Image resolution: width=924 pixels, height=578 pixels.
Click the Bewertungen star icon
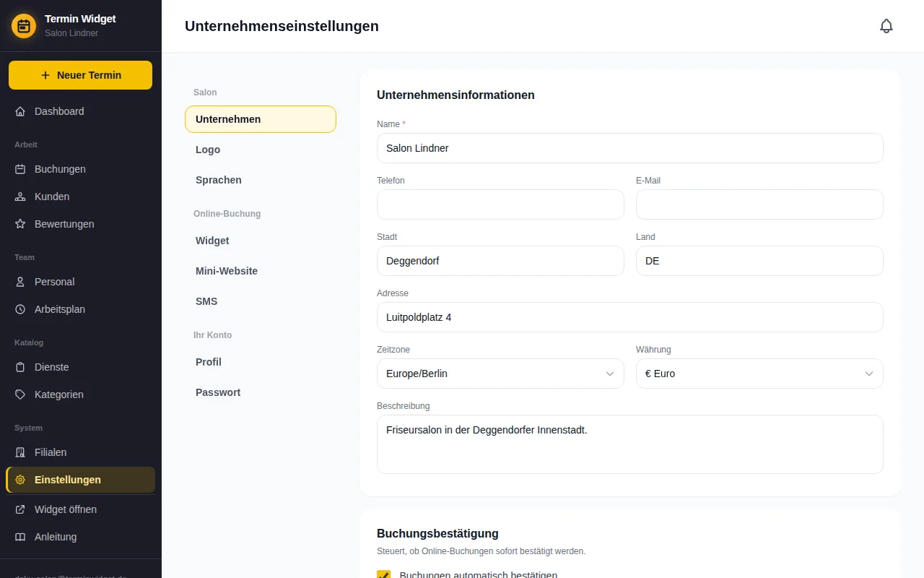coord(20,224)
